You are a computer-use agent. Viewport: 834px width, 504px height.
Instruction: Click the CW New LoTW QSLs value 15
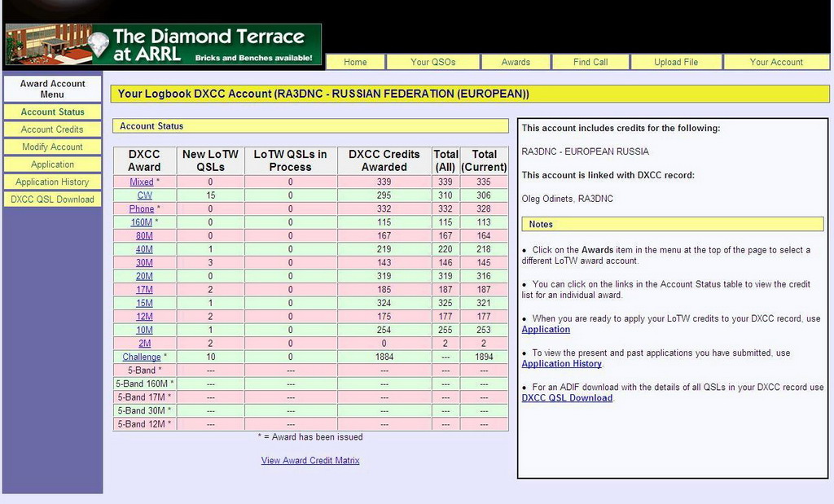[210, 195]
